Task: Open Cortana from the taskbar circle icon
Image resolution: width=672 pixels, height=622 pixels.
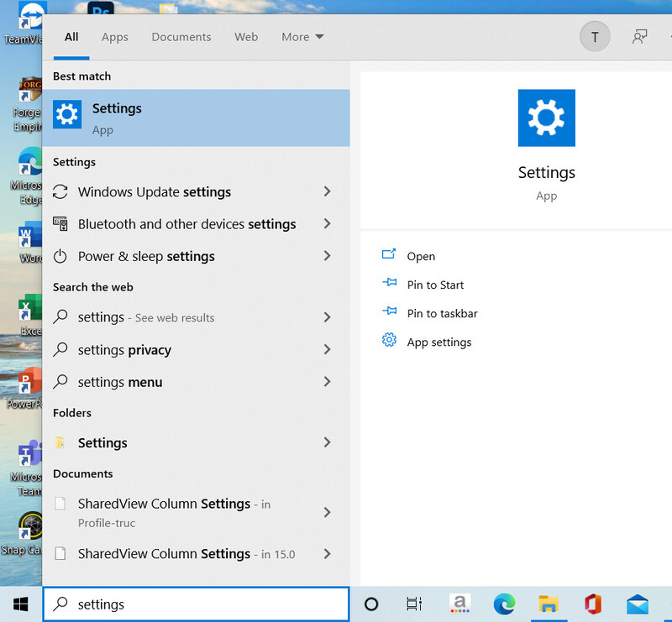Action: click(371, 604)
